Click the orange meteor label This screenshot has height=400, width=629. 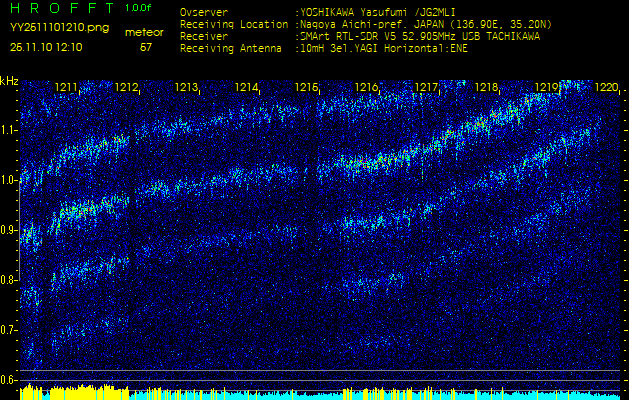tap(144, 33)
